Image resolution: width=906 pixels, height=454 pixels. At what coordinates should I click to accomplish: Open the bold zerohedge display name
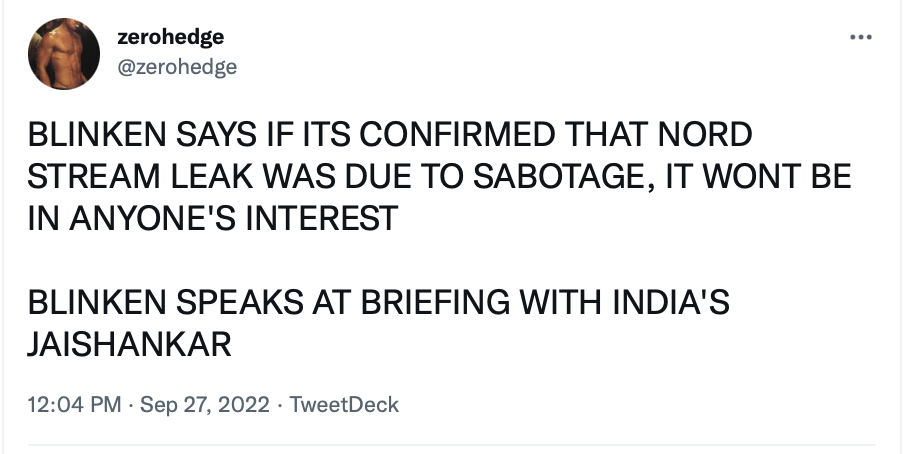coord(170,37)
